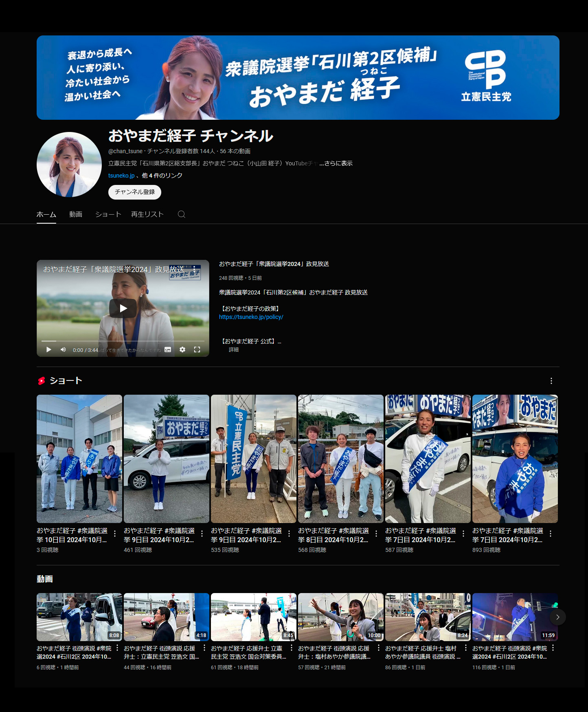Switch to the 動画 tab
This screenshot has height=712, width=588.
pyautogui.click(x=76, y=214)
